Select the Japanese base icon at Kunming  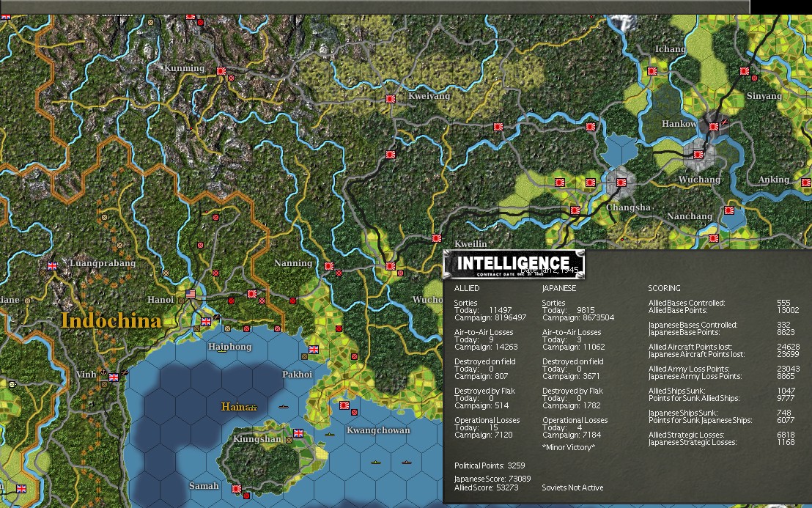221,71
